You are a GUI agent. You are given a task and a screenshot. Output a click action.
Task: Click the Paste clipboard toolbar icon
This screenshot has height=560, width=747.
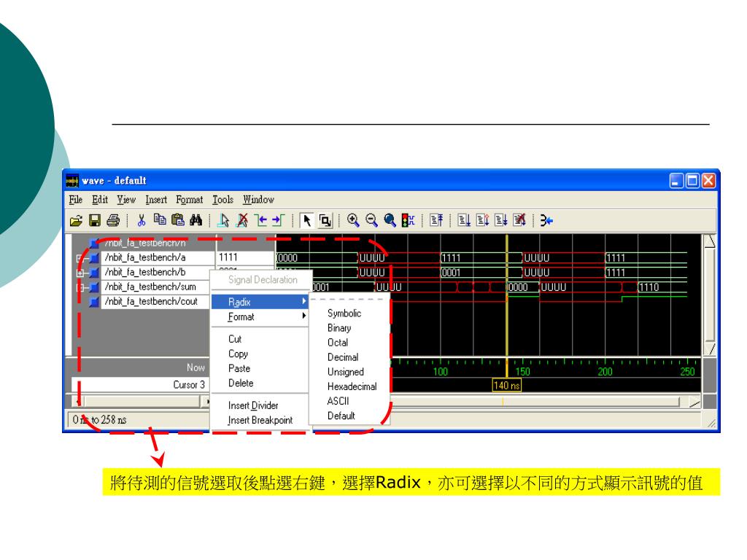[178, 219]
